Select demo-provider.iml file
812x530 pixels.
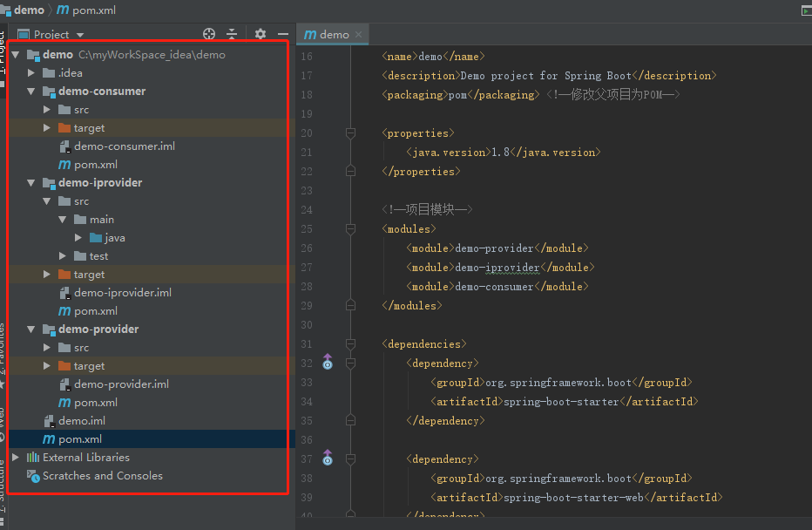[x=121, y=384]
